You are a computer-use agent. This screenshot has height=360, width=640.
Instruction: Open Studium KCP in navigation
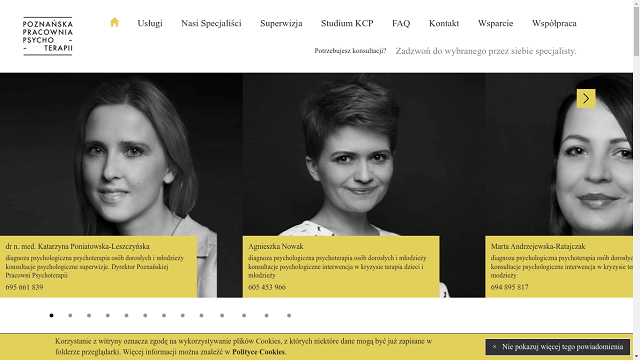pos(347,23)
